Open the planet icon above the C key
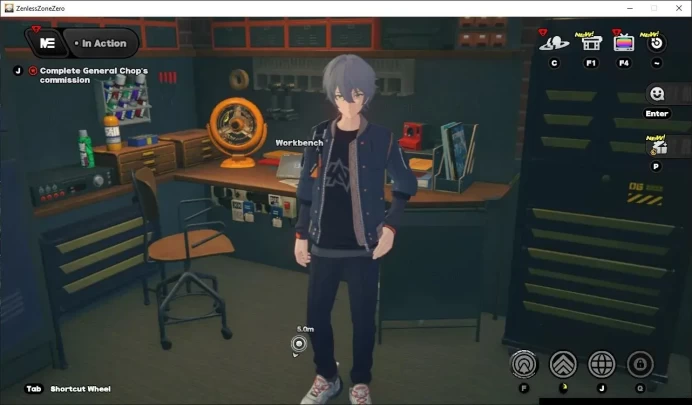The image size is (692, 405). pos(554,43)
